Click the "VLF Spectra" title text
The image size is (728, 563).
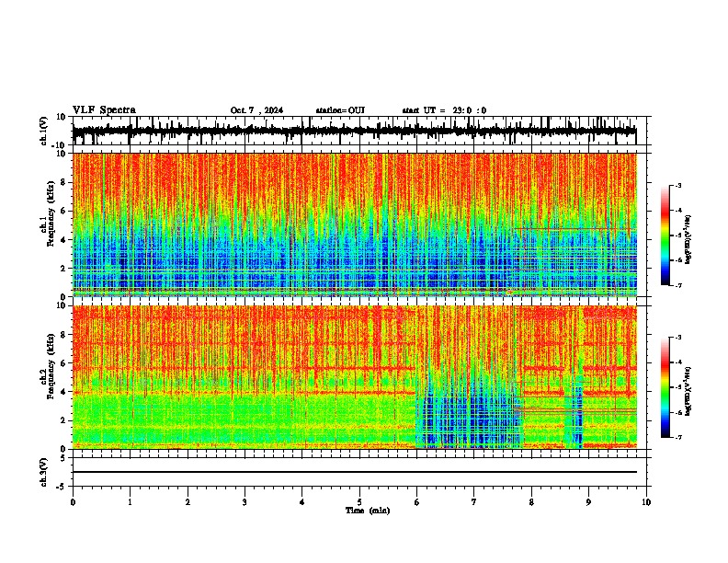104,110
